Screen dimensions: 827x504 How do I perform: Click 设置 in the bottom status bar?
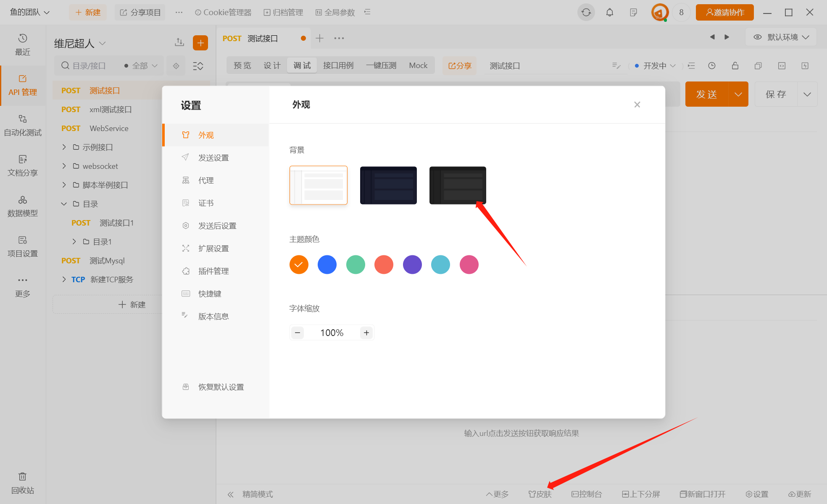click(x=757, y=494)
